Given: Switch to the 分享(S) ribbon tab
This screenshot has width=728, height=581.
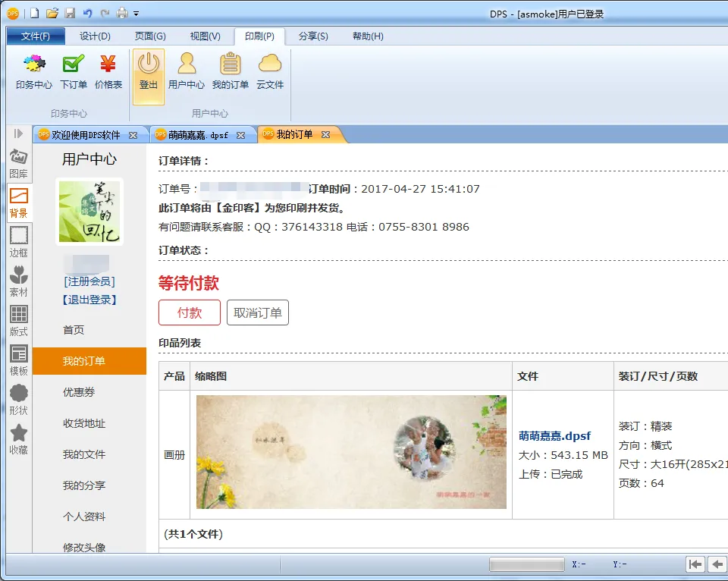Looking at the screenshot, I should (x=313, y=36).
